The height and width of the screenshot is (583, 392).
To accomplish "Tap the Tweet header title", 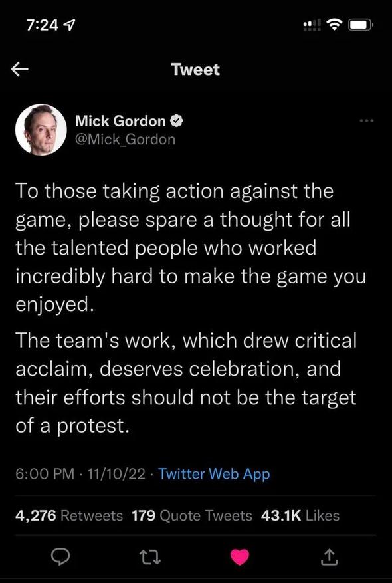I will click(x=196, y=70).
